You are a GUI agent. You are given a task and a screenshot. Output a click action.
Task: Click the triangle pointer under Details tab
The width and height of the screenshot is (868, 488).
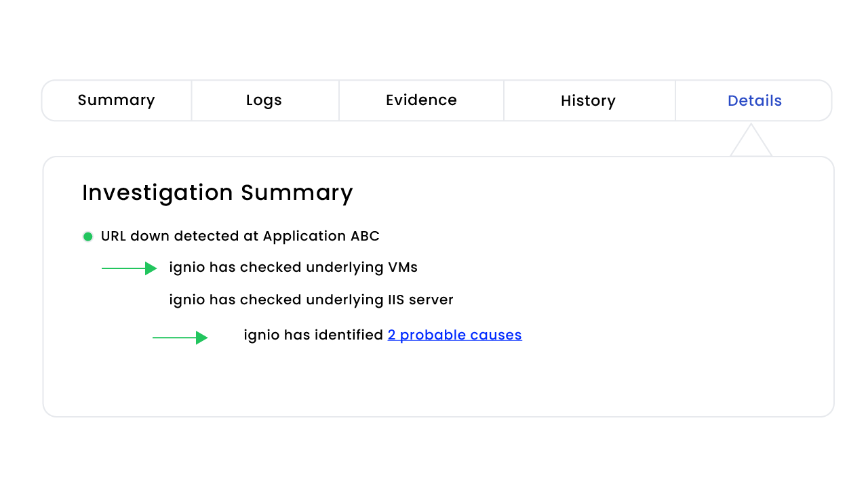point(751,142)
